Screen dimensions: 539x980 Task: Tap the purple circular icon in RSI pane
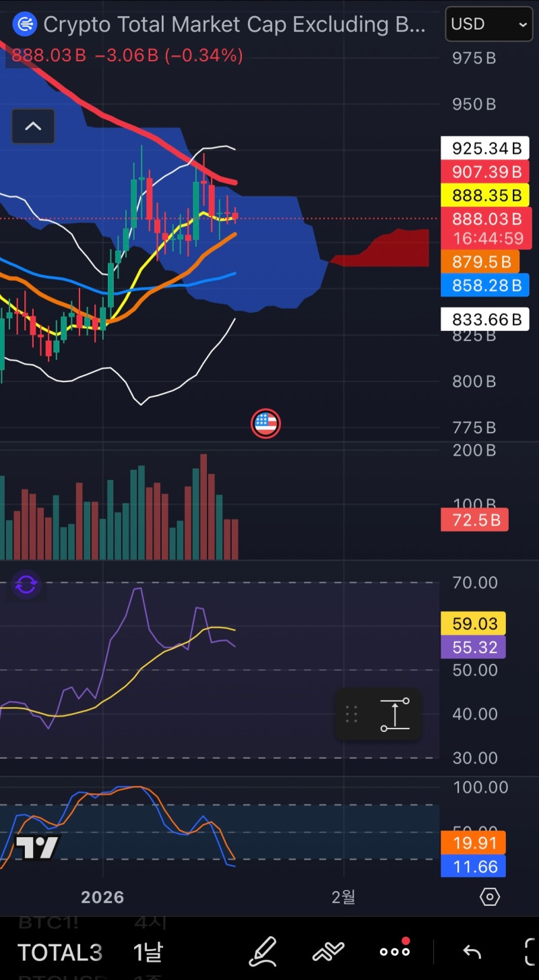pos(26,585)
